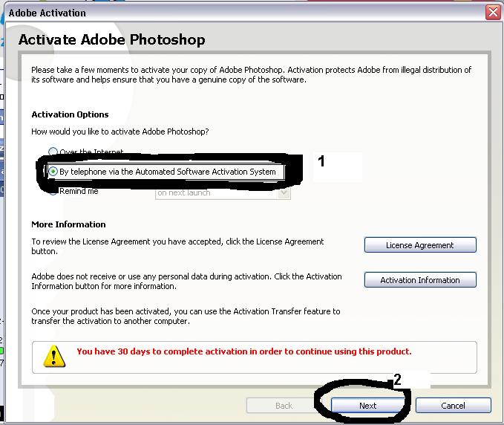Click the 'Activation Options' section label
This screenshot has width=504, height=425.
click(x=70, y=114)
